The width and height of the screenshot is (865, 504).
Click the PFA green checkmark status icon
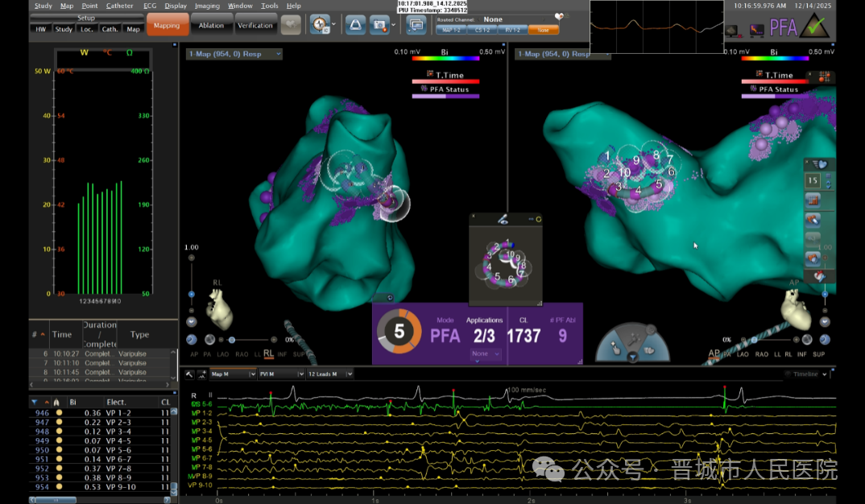(x=817, y=27)
